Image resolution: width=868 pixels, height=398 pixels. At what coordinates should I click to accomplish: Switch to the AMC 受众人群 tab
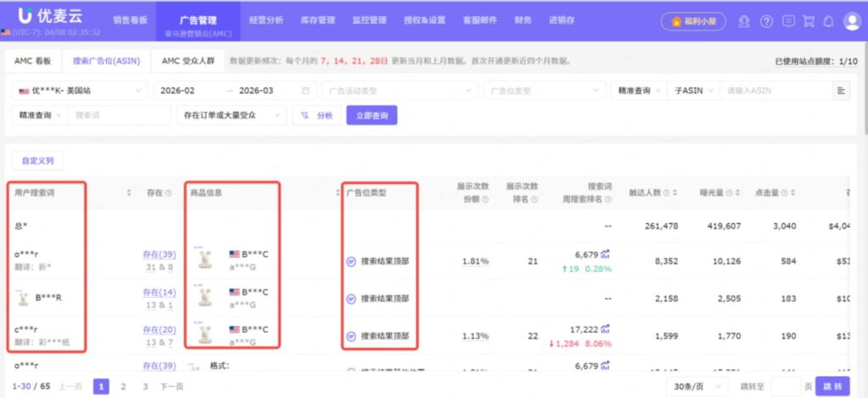(188, 61)
